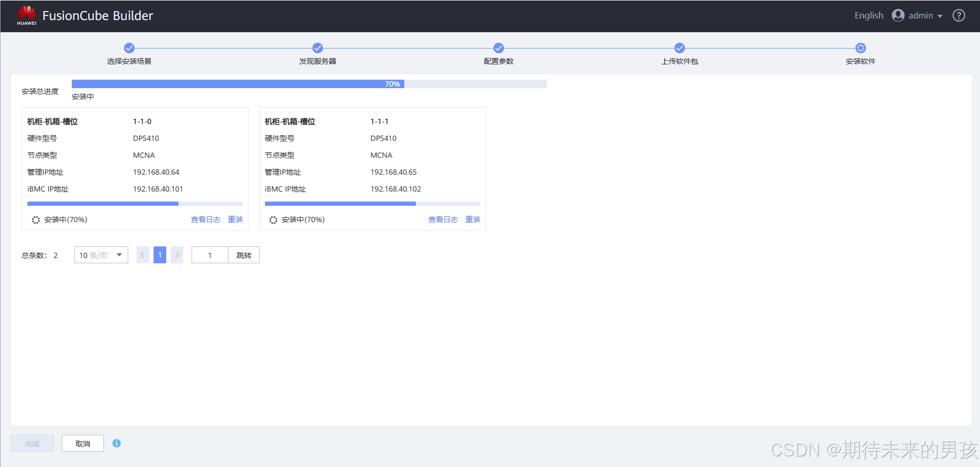The image size is (980, 467).
Task: Go to the next page arrow
Action: [x=177, y=255]
